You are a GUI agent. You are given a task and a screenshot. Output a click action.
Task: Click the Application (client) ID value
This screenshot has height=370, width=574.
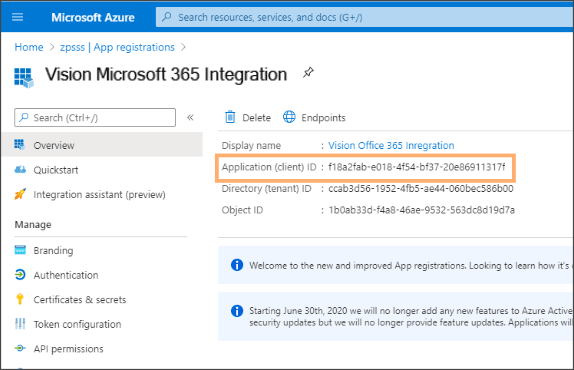417,167
